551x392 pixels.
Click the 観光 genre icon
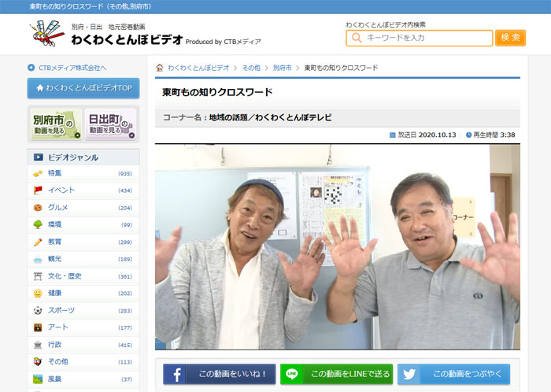click(x=38, y=259)
